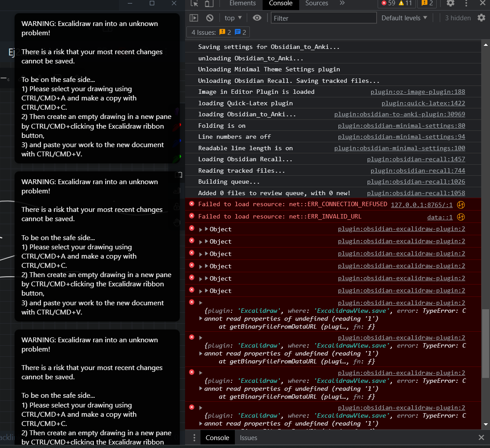Click inside the console Filter field
Viewport: 490px width, 448px height.
324,18
